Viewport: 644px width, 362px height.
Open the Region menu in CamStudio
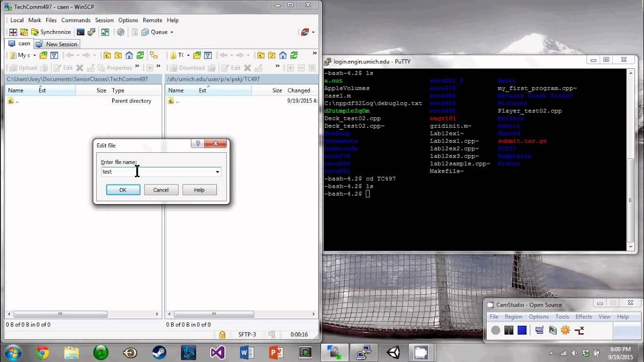point(513,317)
